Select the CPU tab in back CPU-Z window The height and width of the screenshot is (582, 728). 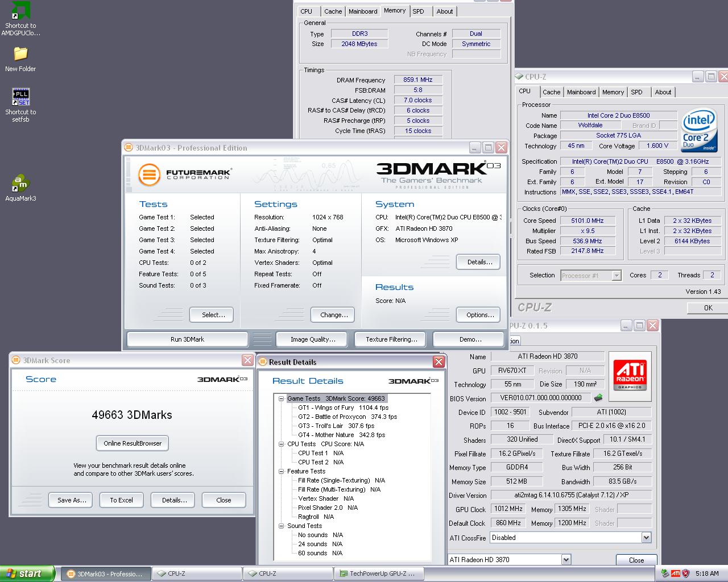pyautogui.click(x=306, y=11)
